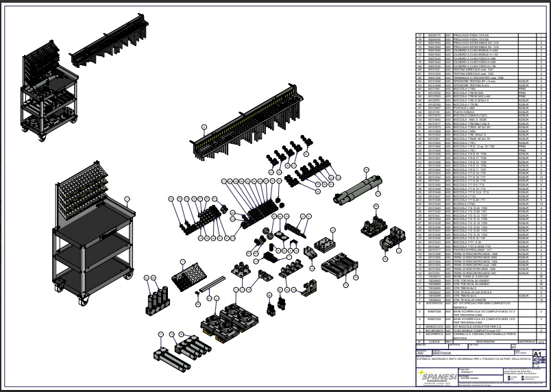
Task: Select the small rail view at top-left
Action: [x=110, y=44]
